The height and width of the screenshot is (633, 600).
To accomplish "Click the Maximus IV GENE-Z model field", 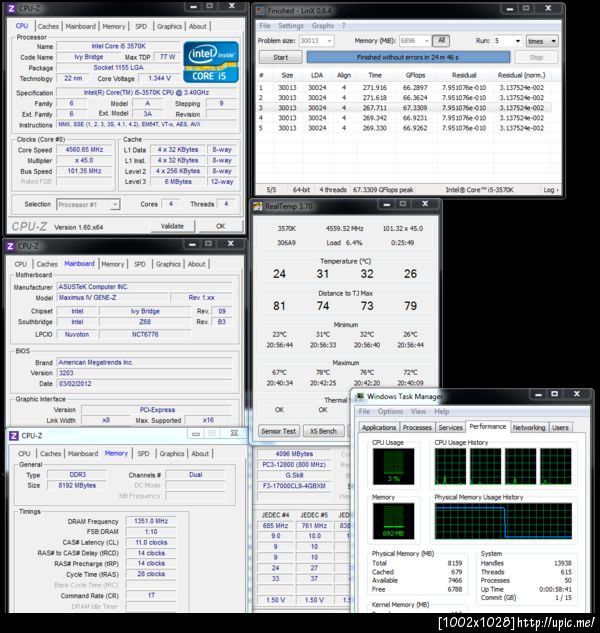I will (112, 298).
